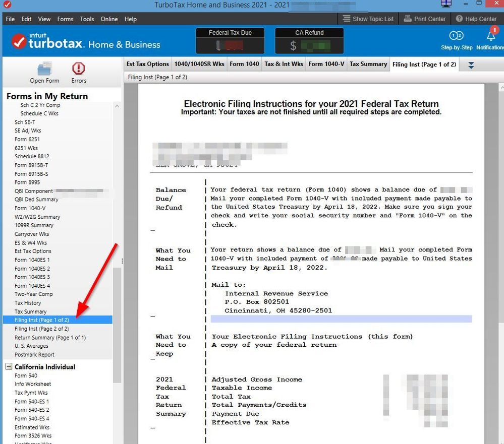The width and height of the screenshot is (504, 444).
Task: Select Est Tax Options in sidebar list
Action: click(x=33, y=251)
